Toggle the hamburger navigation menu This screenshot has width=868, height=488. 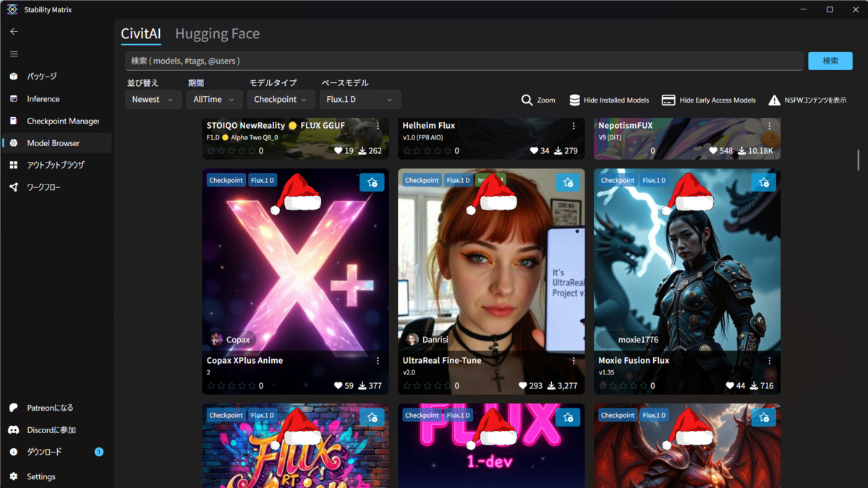point(14,54)
